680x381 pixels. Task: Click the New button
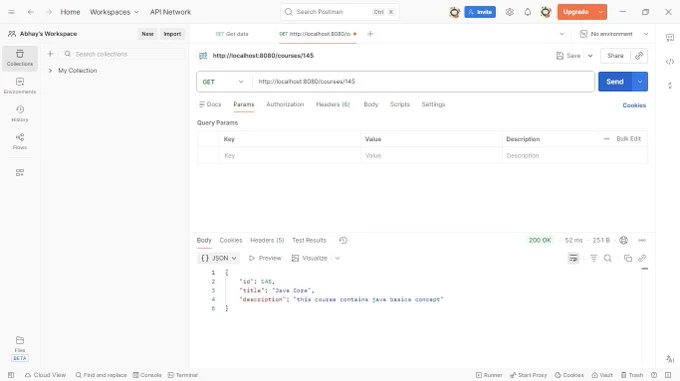tap(147, 34)
